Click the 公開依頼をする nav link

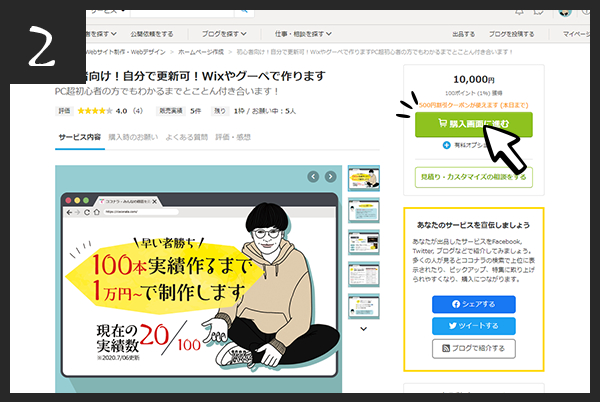coord(152,34)
